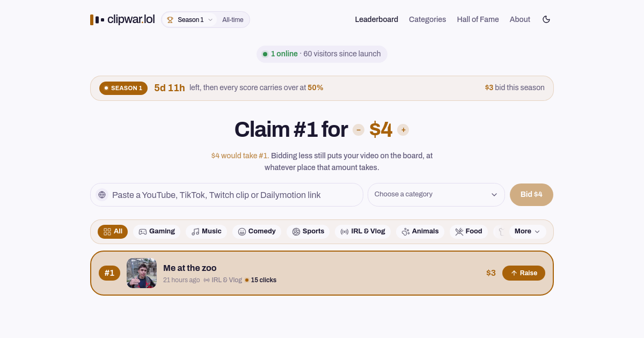Screen dimensions: 644x338
Task: Expand the More categories menu
Action: [528, 231]
